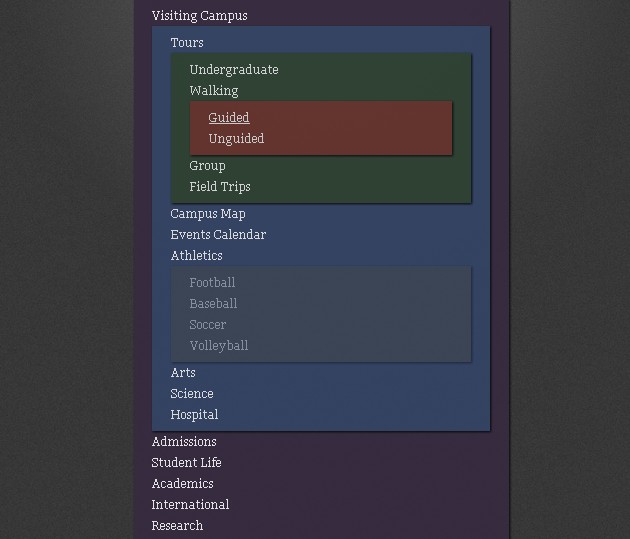Click Volleyball in the Athletics list
630x539 pixels.
[x=219, y=346]
